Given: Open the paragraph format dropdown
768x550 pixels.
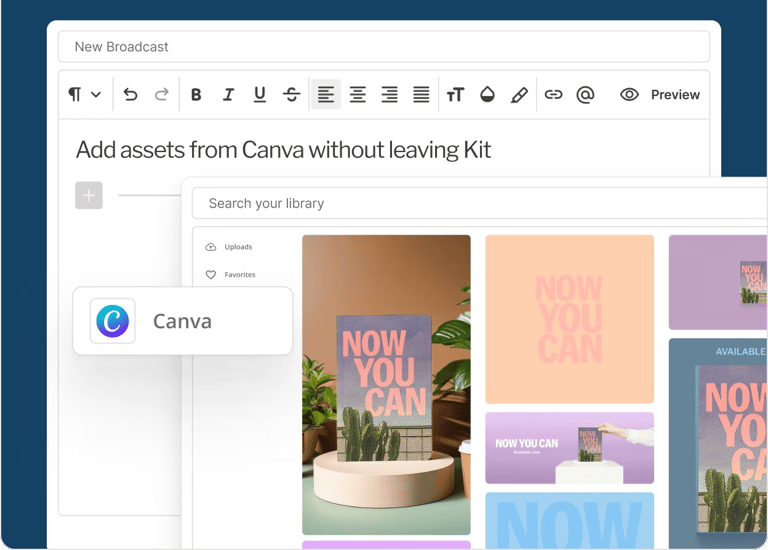Looking at the screenshot, I should click(84, 94).
